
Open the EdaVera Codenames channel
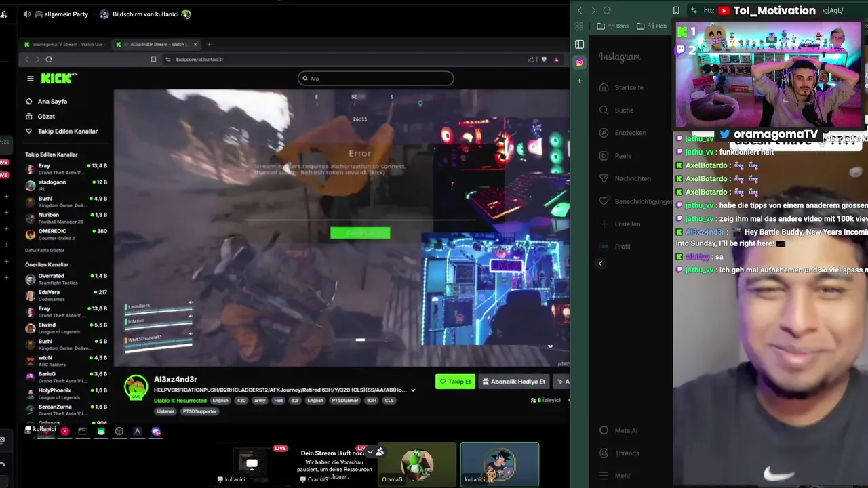tap(66, 295)
